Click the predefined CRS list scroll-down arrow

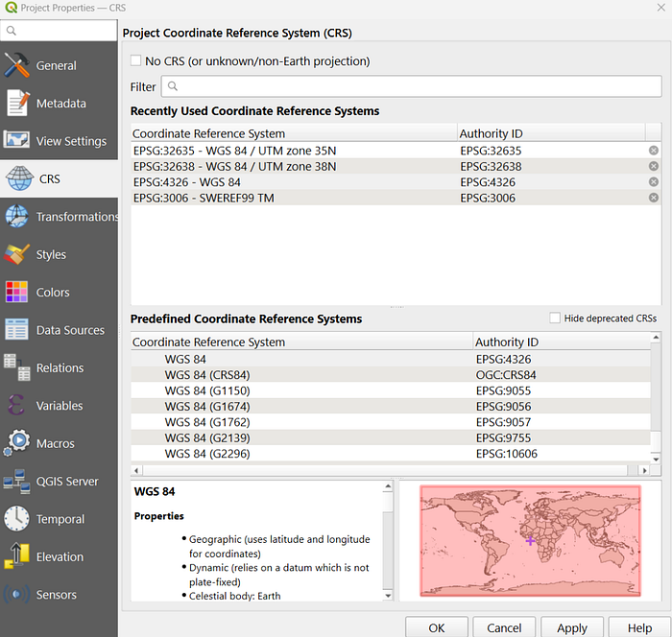[x=656, y=460]
